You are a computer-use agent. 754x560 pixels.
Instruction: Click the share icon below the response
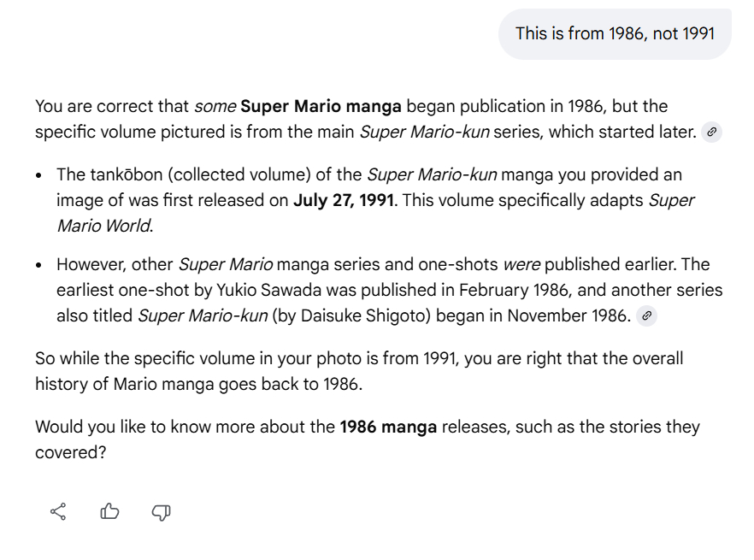pos(58,512)
